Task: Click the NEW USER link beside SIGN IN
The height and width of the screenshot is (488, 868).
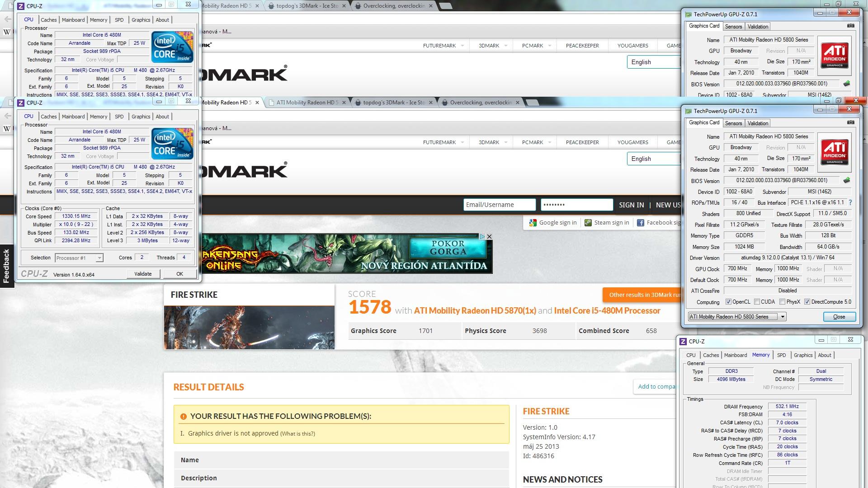Action: (668, 205)
